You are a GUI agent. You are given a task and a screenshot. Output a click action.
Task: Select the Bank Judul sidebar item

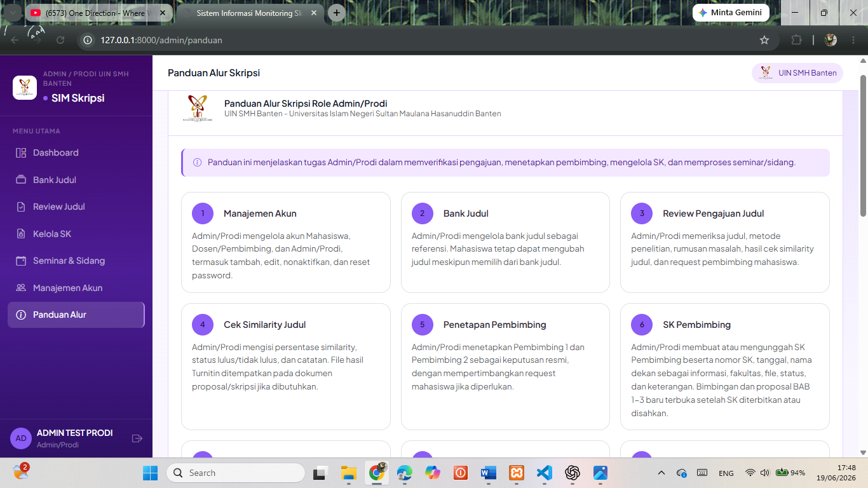[x=76, y=180]
